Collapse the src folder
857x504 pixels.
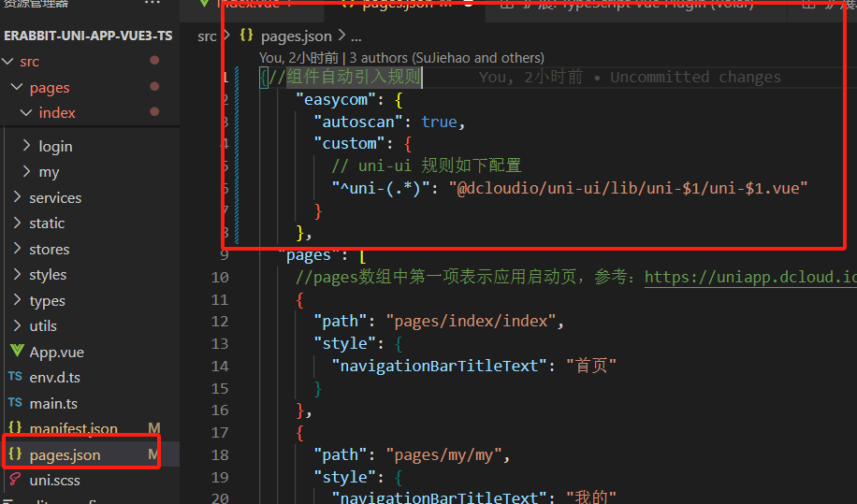tap(10, 62)
